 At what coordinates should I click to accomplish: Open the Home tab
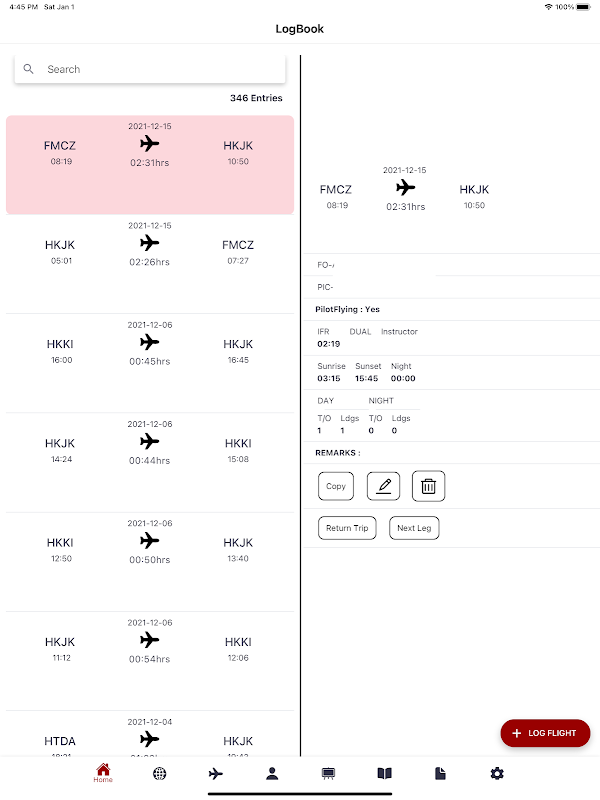[x=103, y=774]
